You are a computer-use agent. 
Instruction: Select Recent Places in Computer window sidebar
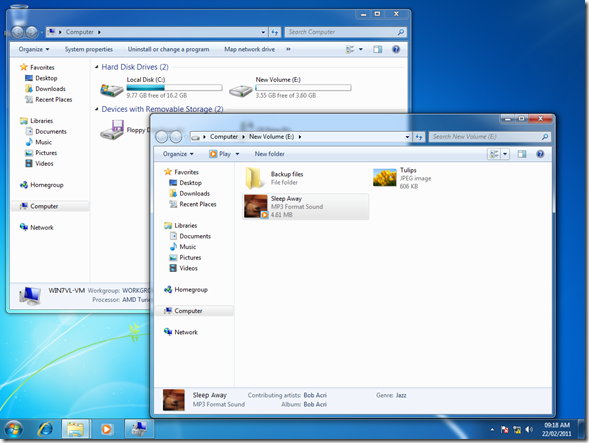pos(48,100)
